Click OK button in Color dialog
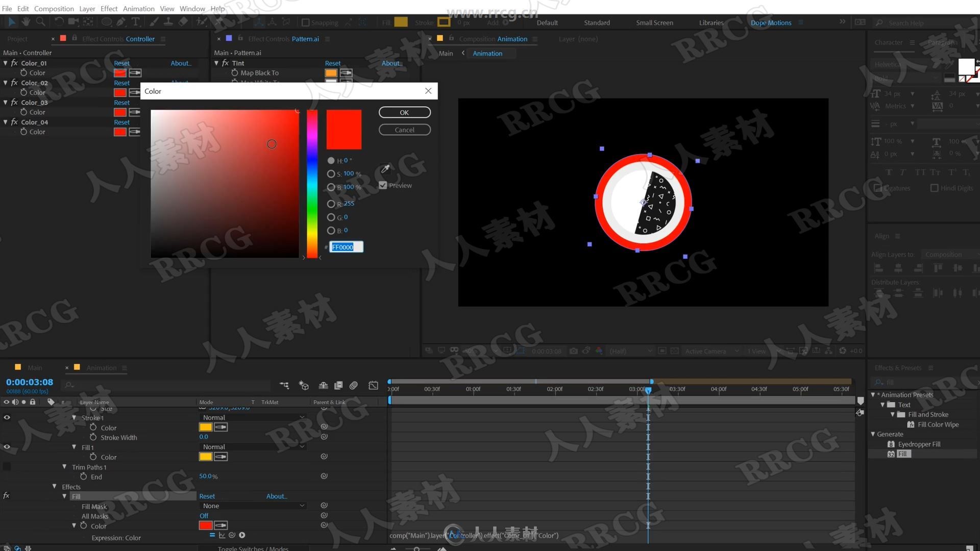This screenshot has width=980, height=551. [405, 112]
